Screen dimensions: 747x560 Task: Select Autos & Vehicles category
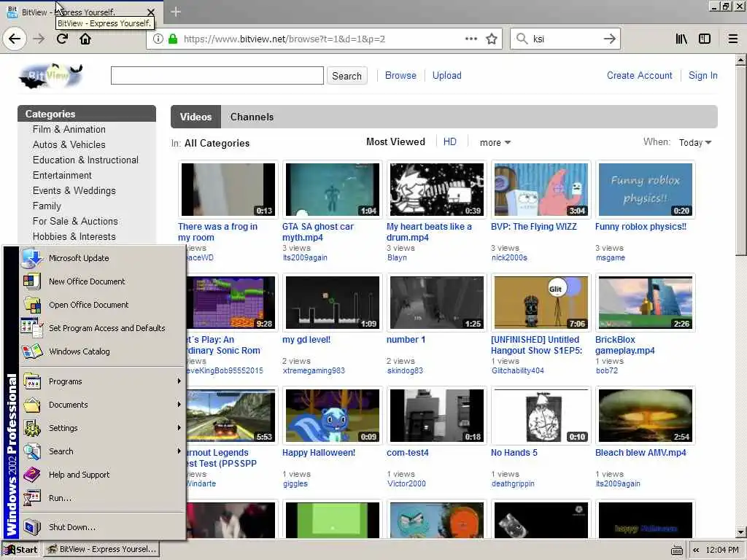pyautogui.click(x=69, y=144)
